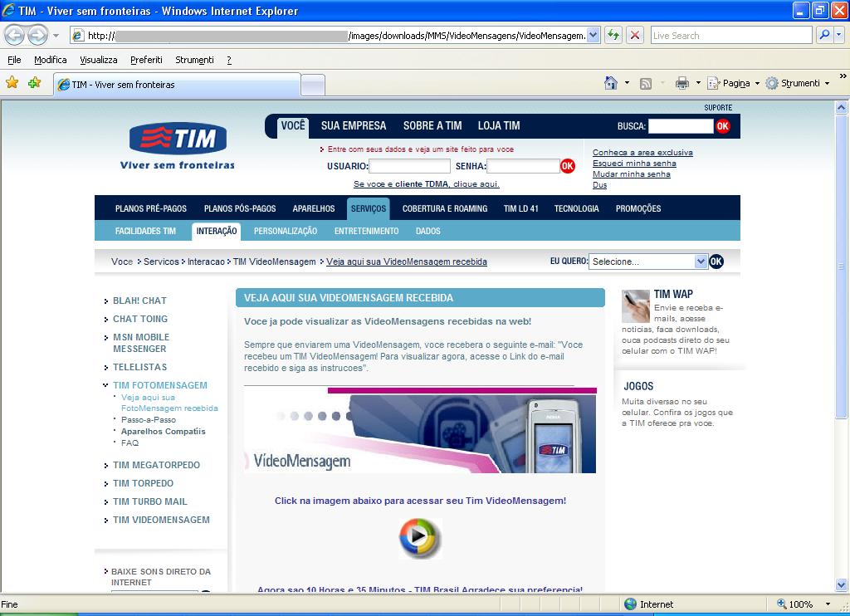
Task: Click the 'Aparelhos Compatiis' sidebar link
Action: click(164, 431)
